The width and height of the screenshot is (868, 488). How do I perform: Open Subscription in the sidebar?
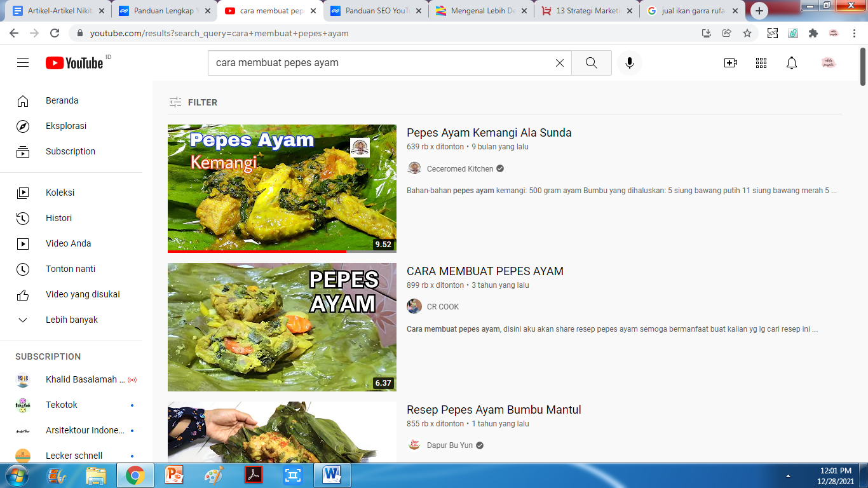tap(71, 151)
